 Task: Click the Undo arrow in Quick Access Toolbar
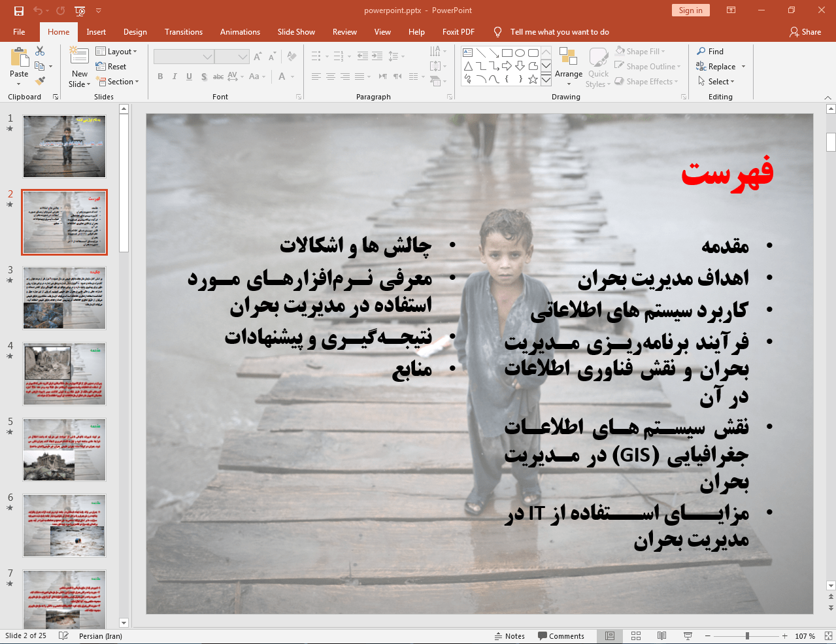(x=37, y=10)
